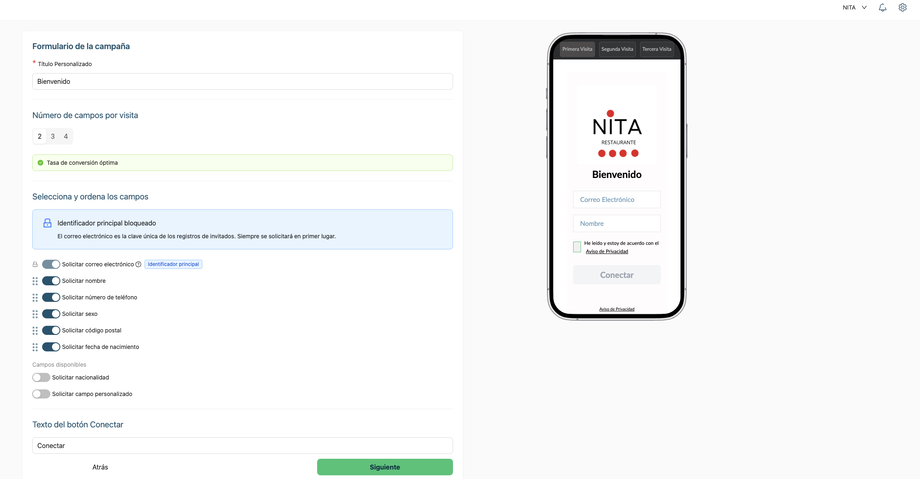Image resolution: width=920 pixels, height=479 pixels.
Task: Edit the Texto del botón Conectar field
Action: coord(242,446)
